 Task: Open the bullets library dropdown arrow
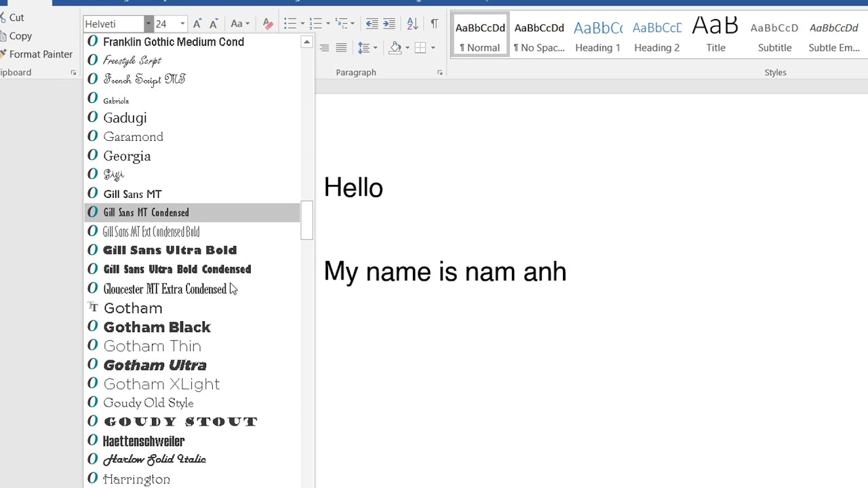pos(302,24)
